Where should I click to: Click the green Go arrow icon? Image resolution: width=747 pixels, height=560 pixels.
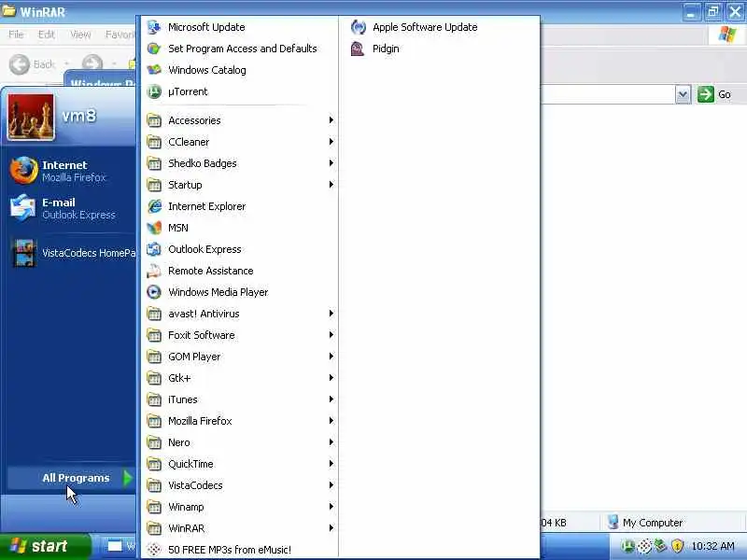coord(706,94)
